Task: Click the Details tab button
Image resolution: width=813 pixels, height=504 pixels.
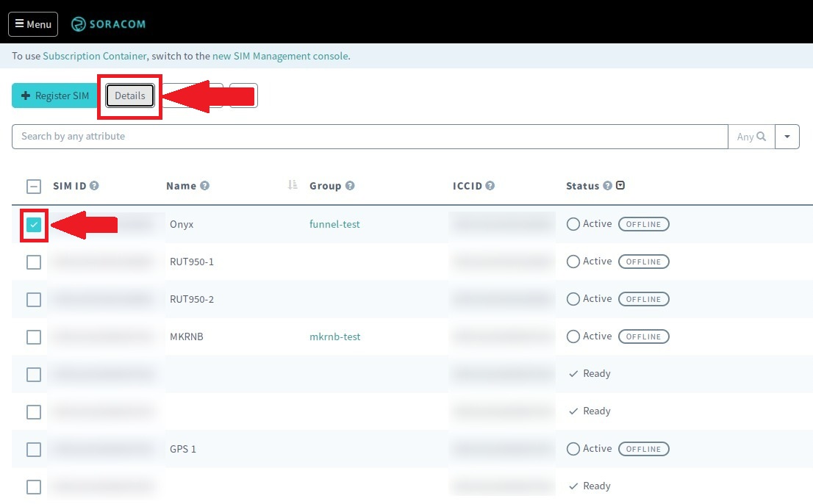Action: click(129, 96)
